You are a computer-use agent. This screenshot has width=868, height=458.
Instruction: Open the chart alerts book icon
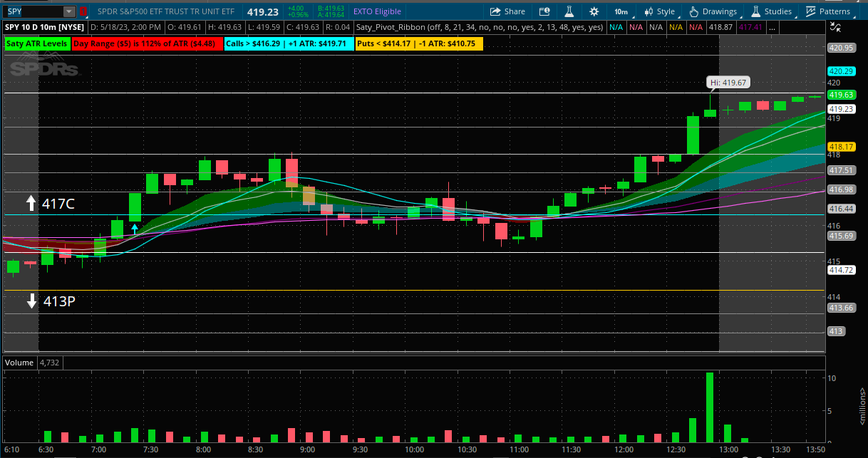(x=544, y=11)
